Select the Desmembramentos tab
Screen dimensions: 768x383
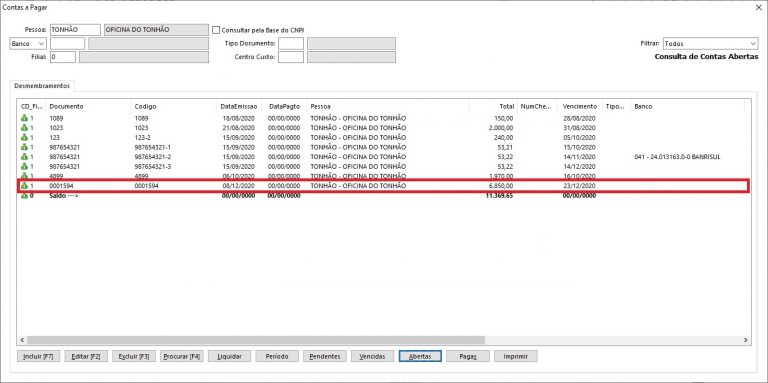click(x=42, y=86)
